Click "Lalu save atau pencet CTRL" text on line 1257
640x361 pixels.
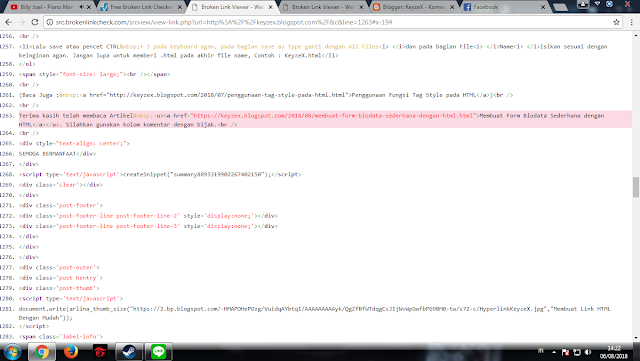tap(76, 47)
